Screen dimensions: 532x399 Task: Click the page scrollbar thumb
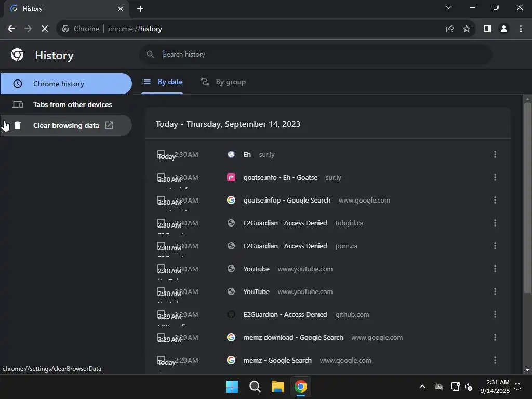[x=527, y=198]
